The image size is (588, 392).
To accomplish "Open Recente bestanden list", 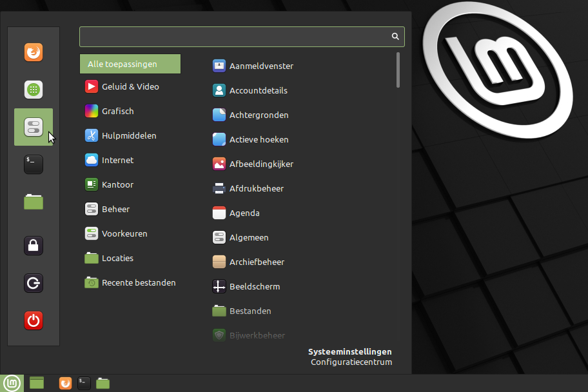I will coord(139,282).
